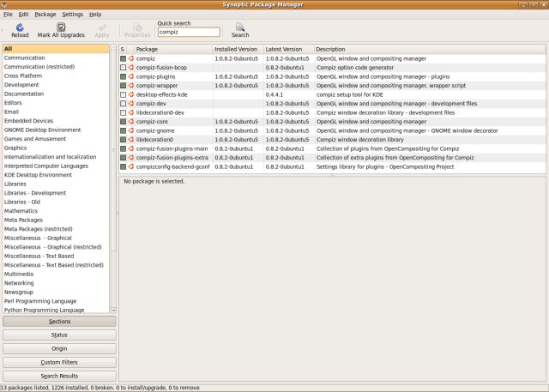Sort by the S status column header
549x392 pixels.
pyautogui.click(x=123, y=50)
